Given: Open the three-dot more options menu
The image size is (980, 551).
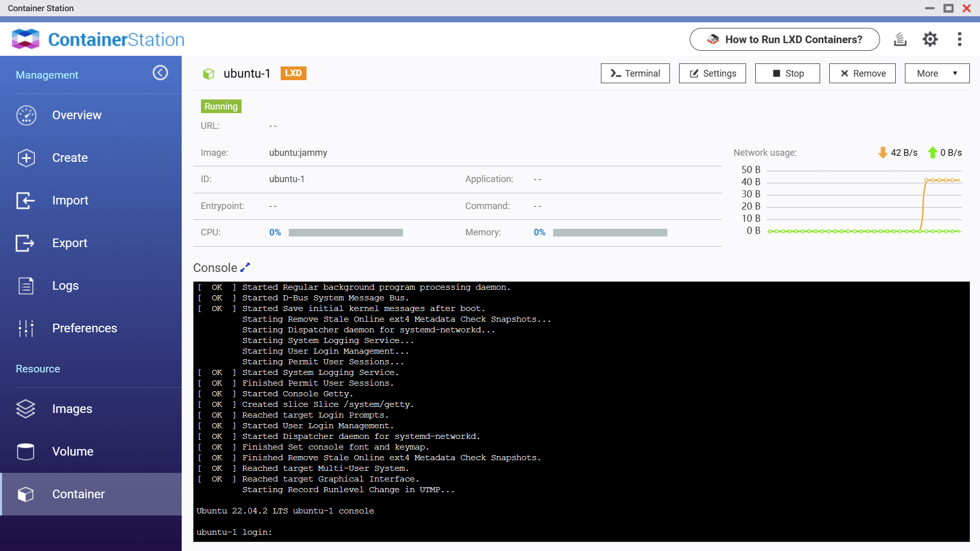Looking at the screenshot, I should 959,40.
